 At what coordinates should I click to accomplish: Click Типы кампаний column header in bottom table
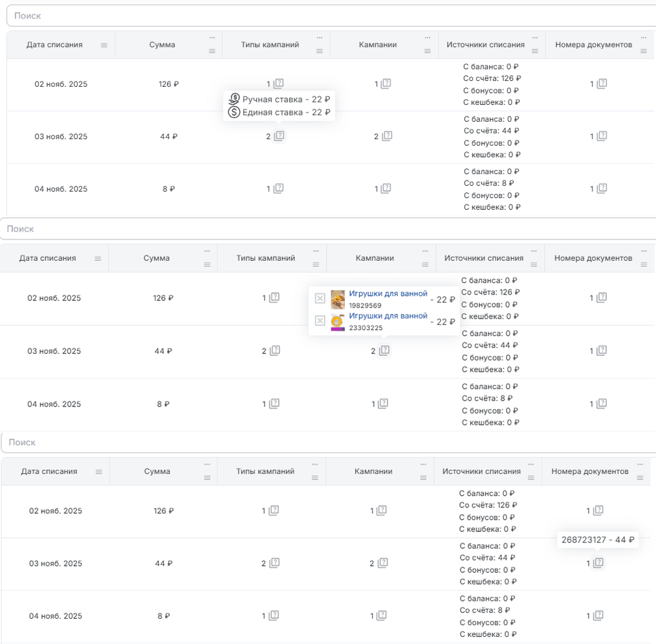click(265, 471)
